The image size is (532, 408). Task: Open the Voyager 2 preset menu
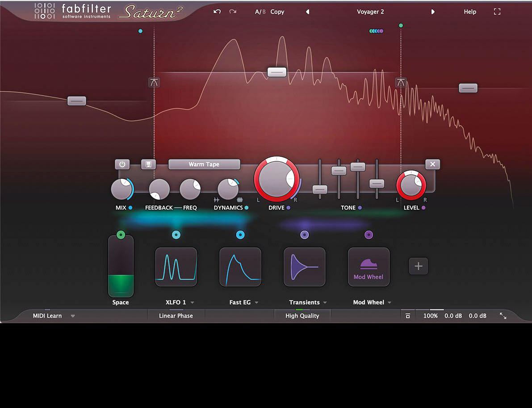tap(370, 12)
